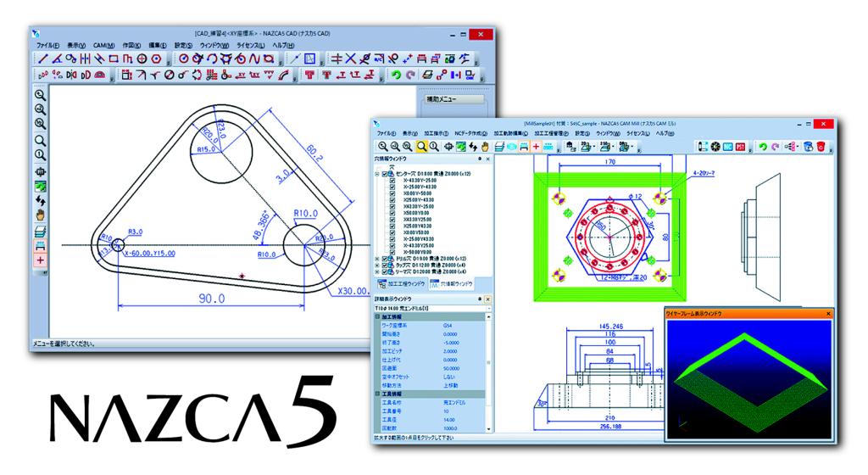
Task: Uncheck the ドリル穴 D19.00 group checkbox
Action: (384, 259)
